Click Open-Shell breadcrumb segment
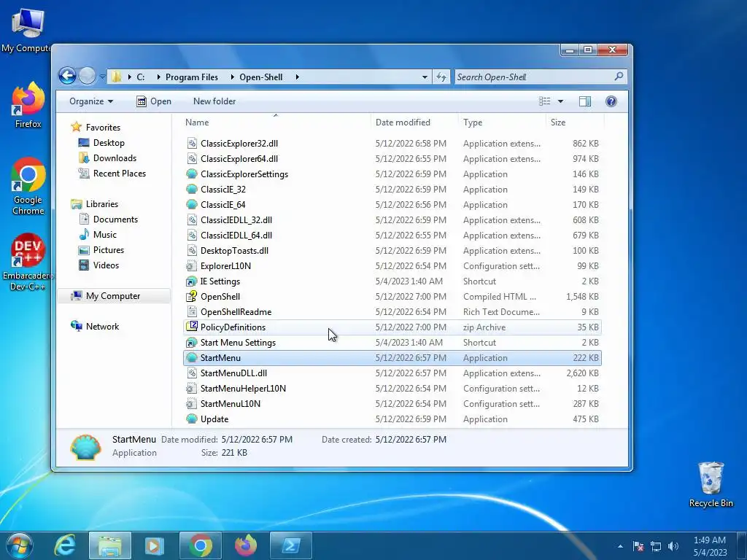This screenshot has width=747, height=560. (x=260, y=77)
